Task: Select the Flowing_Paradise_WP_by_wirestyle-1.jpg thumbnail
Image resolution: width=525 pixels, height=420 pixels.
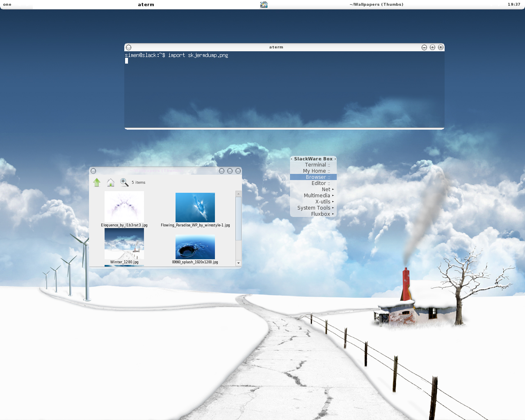Action: (x=195, y=208)
